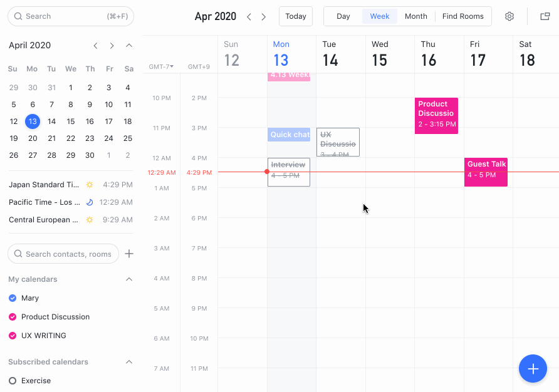Go to previous week arrow in header

click(x=249, y=17)
